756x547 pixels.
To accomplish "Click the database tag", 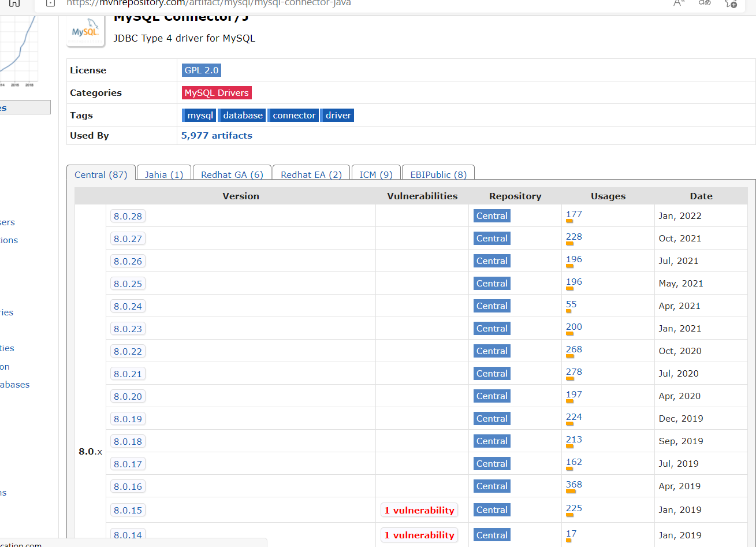I will 242,116.
